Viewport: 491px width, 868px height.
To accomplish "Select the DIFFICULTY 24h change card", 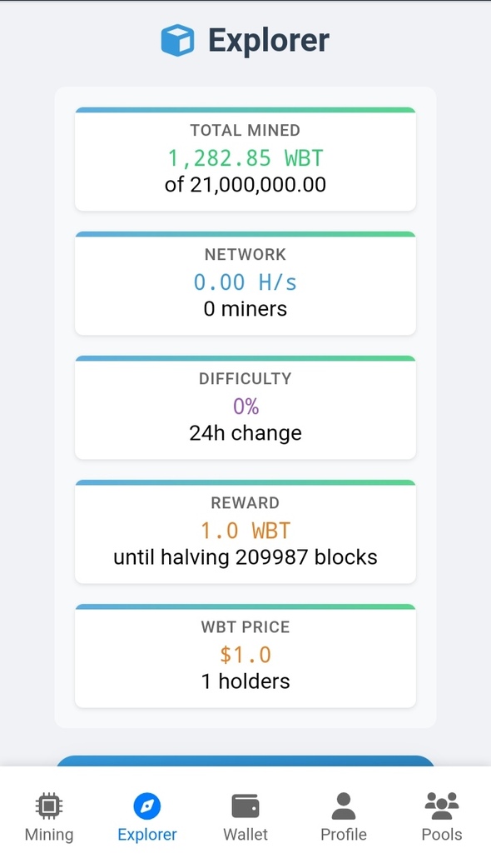I will pyautogui.click(x=245, y=407).
